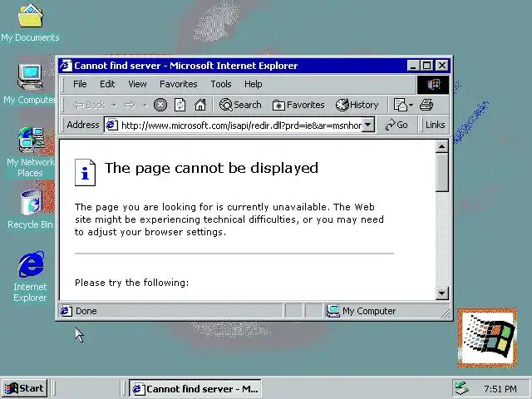The height and width of the screenshot is (399, 532).
Task: Show the History pane from the toolbar
Action: pos(357,105)
